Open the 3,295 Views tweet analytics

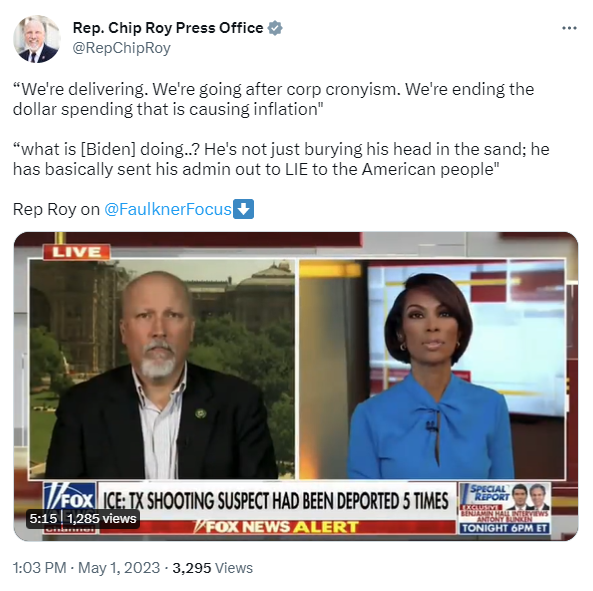coord(213,568)
